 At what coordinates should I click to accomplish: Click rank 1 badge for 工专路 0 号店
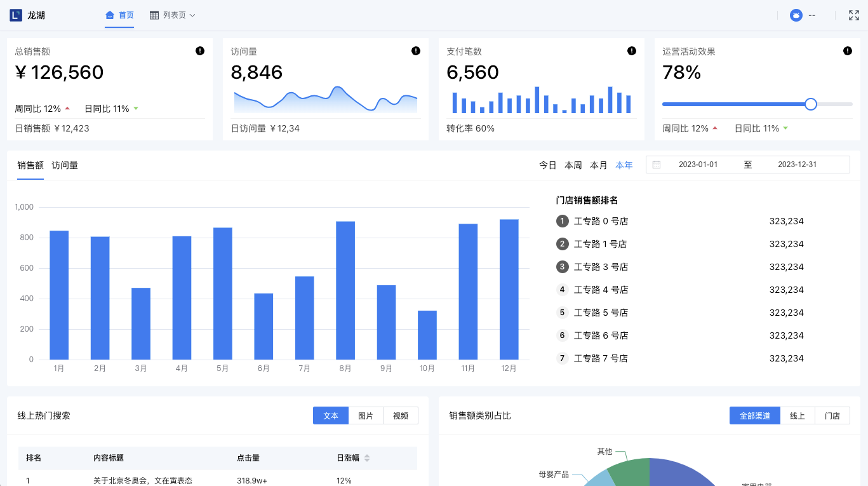click(562, 221)
